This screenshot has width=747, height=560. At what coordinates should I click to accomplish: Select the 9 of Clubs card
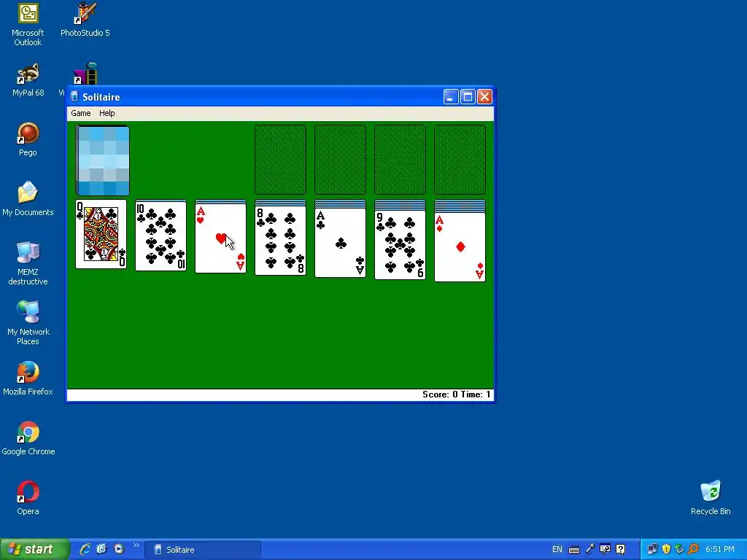pos(400,245)
